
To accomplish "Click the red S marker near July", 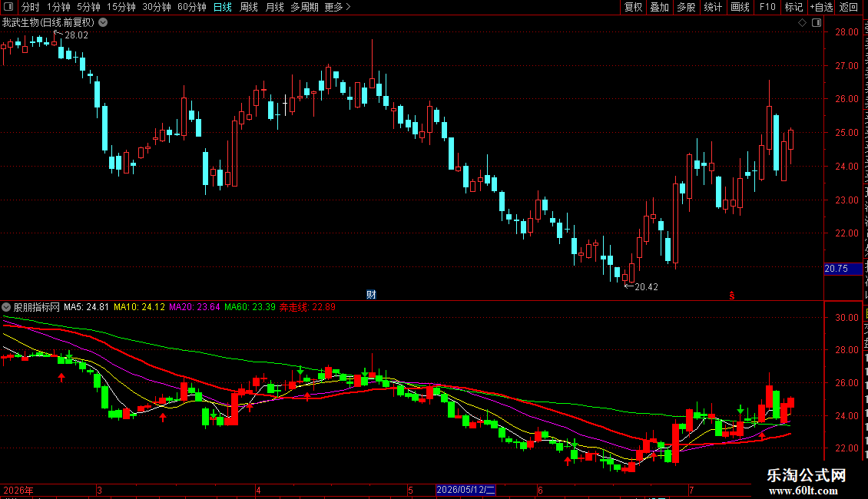I will (x=732, y=296).
